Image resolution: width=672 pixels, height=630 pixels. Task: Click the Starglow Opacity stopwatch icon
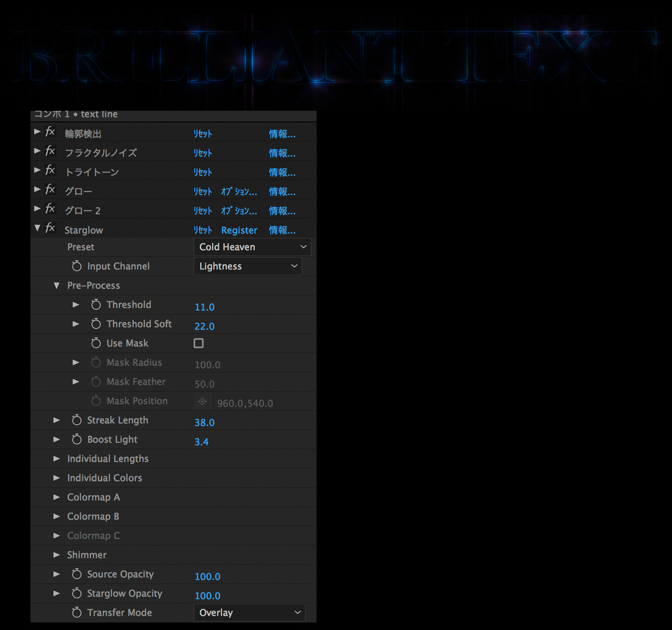[77, 593]
